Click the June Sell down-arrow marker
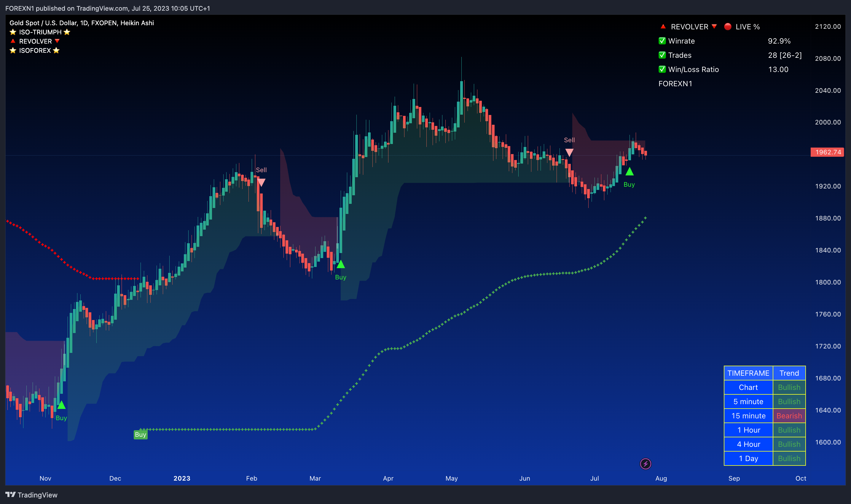The height and width of the screenshot is (504, 851). click(569, 153)
